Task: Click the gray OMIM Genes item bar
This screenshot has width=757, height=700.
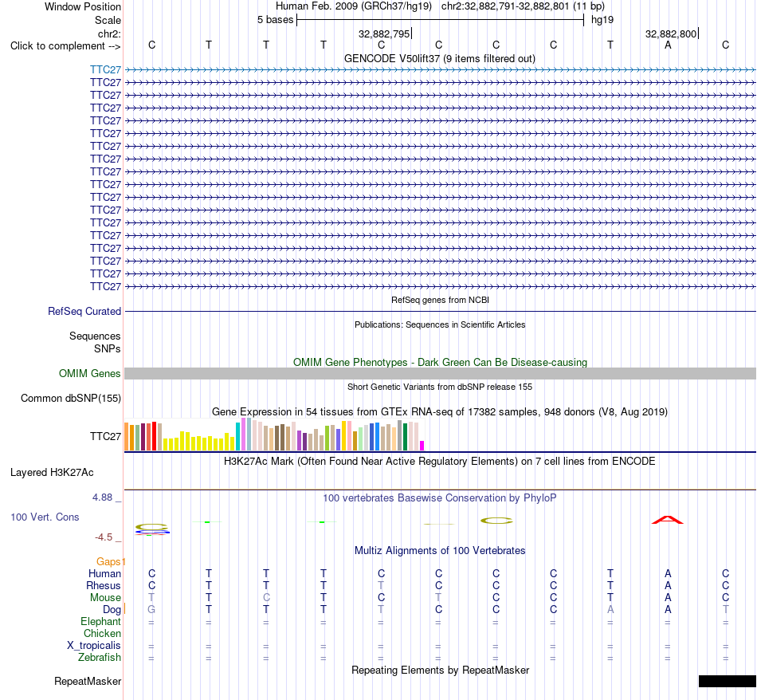Action: pyautogui.click(x=440, y=373)
